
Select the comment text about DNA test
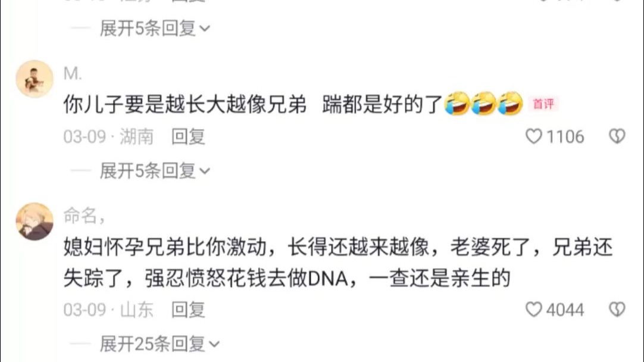click(x=338, y=263)
